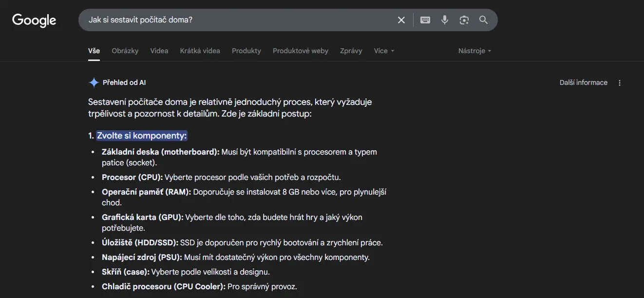Click the AI overview sparkle icon
This screenshot has height=298, width=644.
tap(94, 82)
